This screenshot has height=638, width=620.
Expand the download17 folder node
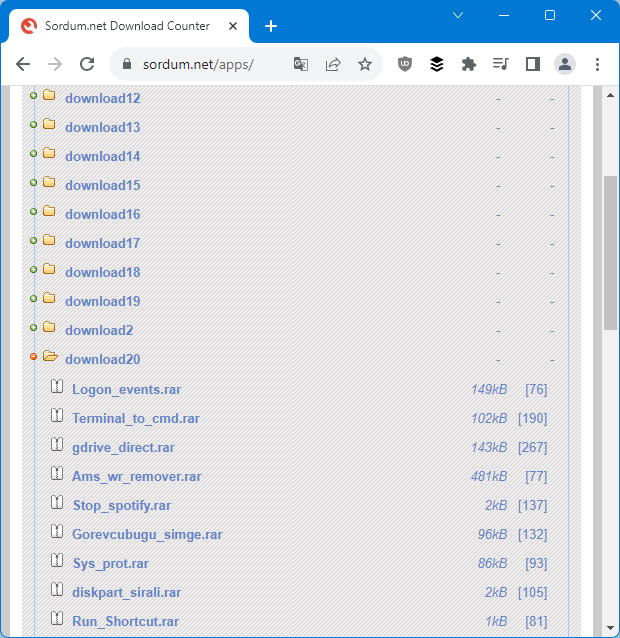[x=33, y=240]
